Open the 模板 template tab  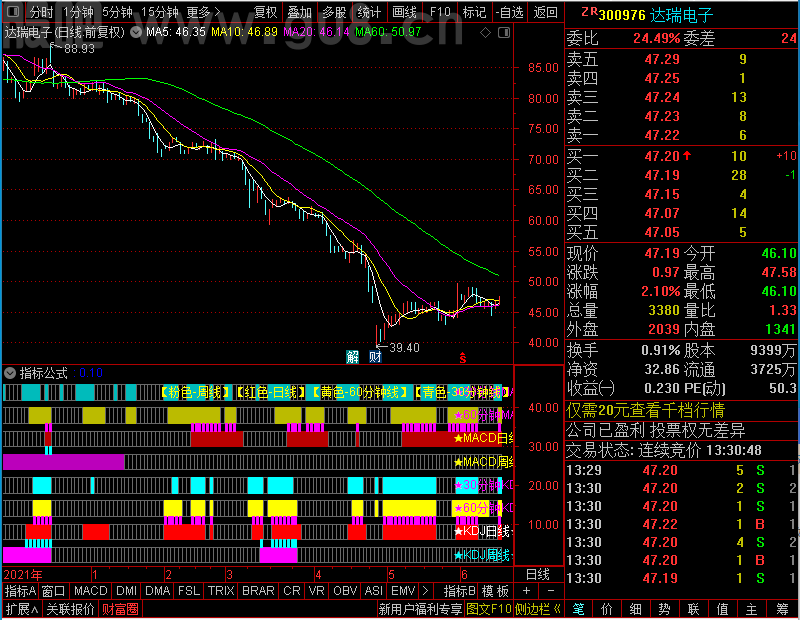[x=495, y=591]
